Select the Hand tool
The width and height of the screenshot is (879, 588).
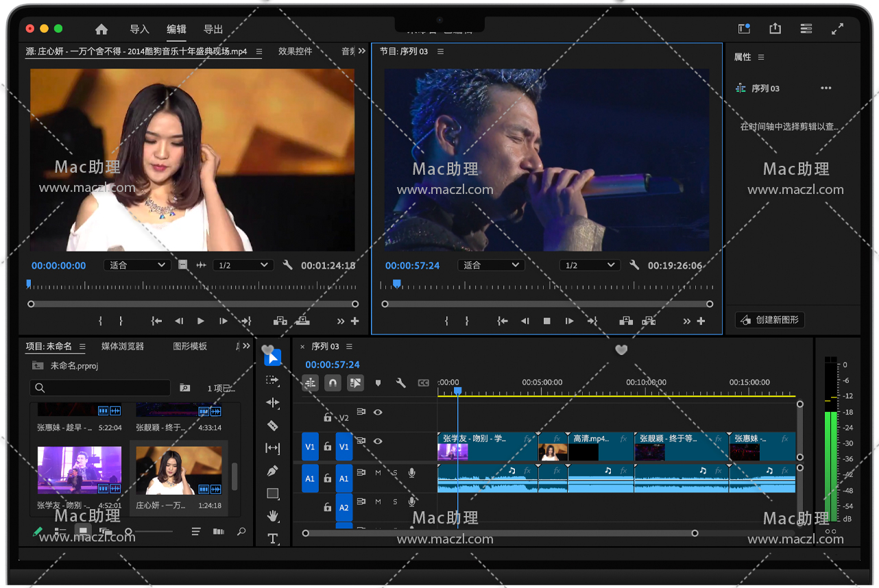pyautogui.click(x=272, y=515)
